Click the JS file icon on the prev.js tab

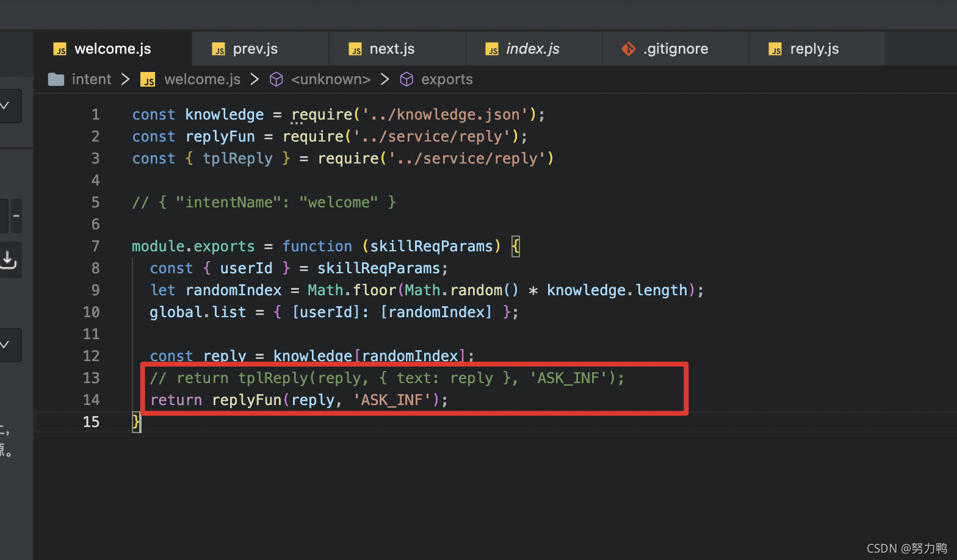click(x=218, y=49)
